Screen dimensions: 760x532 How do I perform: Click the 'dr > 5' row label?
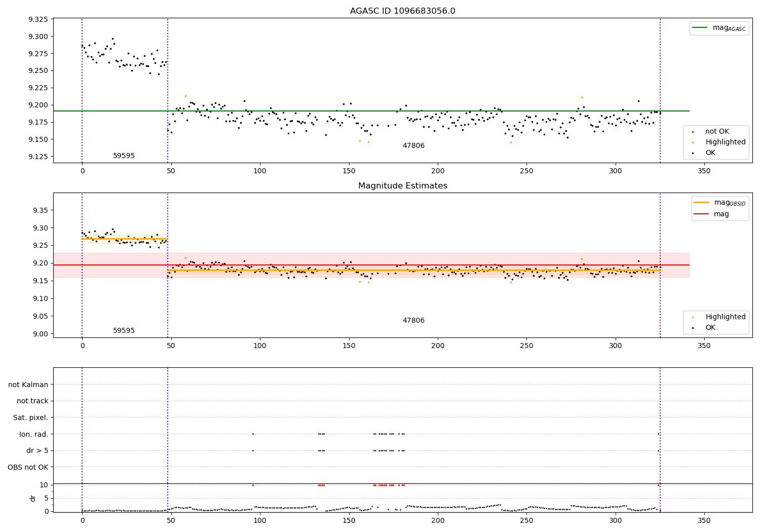[x=37, y=450]
